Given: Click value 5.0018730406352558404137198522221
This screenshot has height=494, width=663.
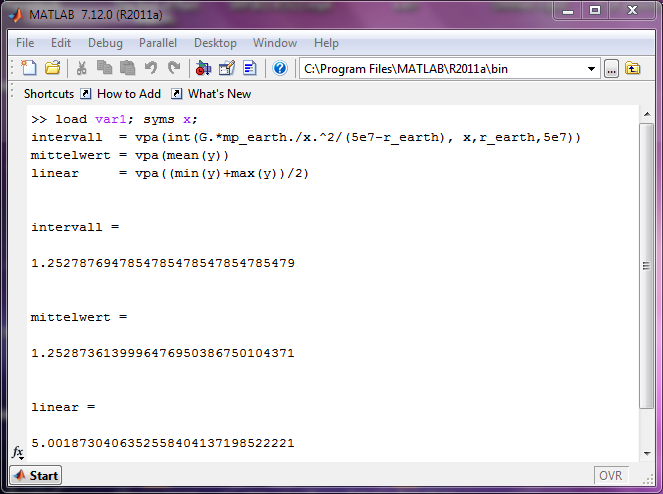Looking at the screenshot, I should [x=163, y=443].
